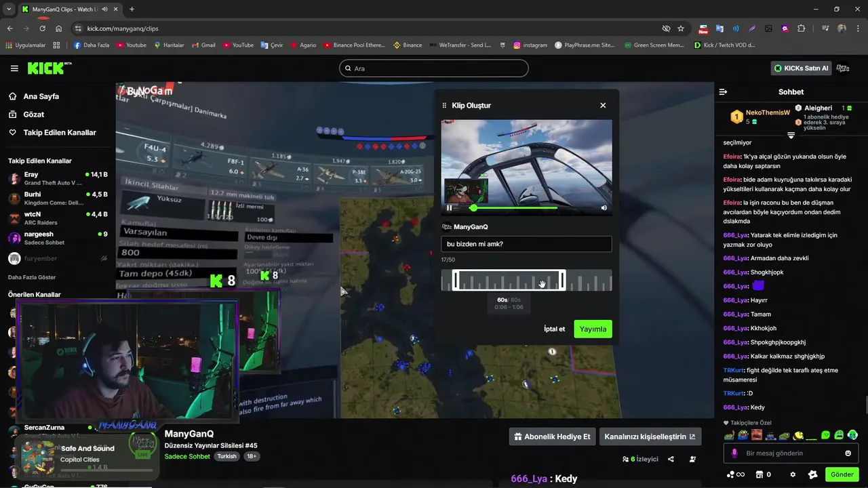Open the Kick / Twitch VOD bookmark
Screen dimensions: 868x488
[725, 45]
